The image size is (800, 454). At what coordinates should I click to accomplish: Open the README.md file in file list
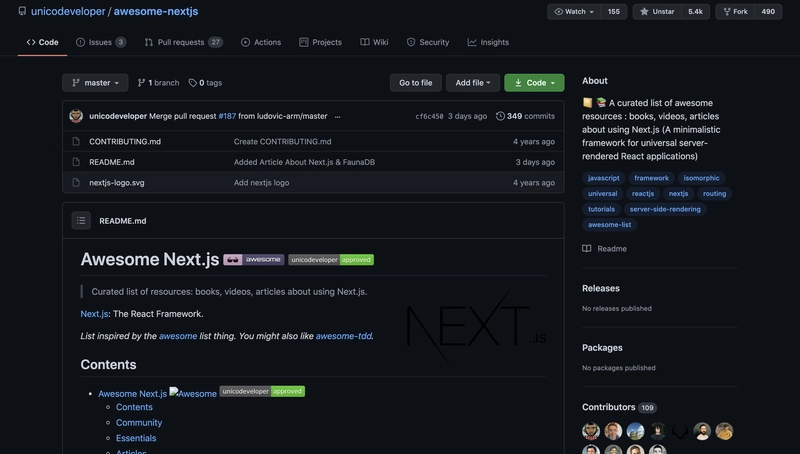point(112,162)
